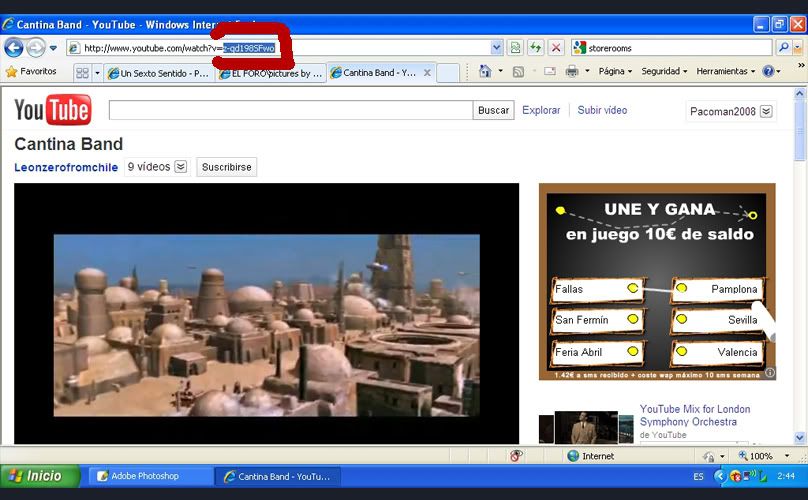Click the pop-up blocker status bar icon
The height and width of the screenshot is (500, 808).
point(516,456)
